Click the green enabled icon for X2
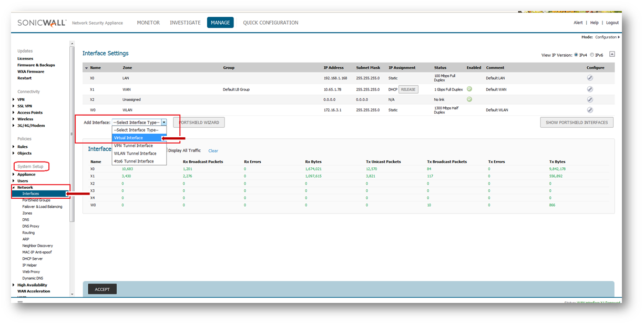Viewport: 644px width, 325px height. click(469, 99)
